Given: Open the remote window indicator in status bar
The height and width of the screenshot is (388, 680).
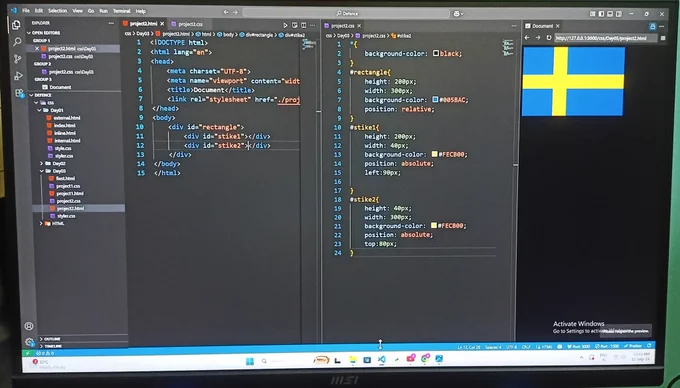Looking at the screenshot, I should pyautogui.click(x=27, y=353).
